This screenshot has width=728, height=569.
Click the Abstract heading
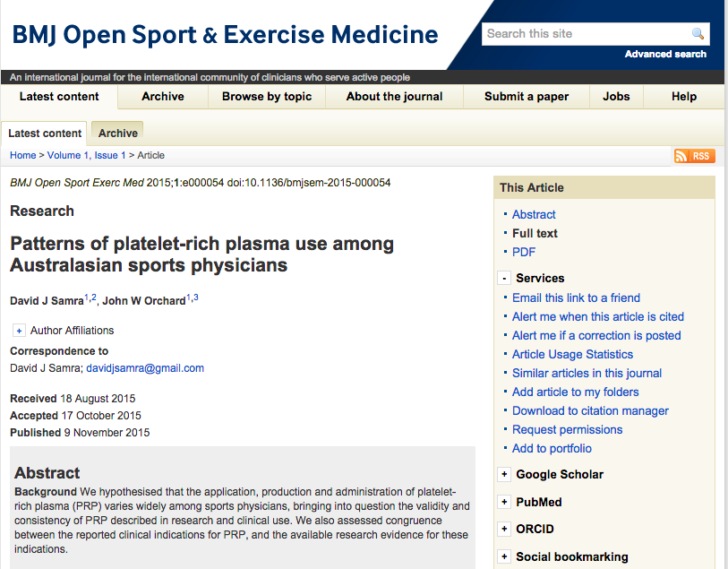(x=47, y=473)
